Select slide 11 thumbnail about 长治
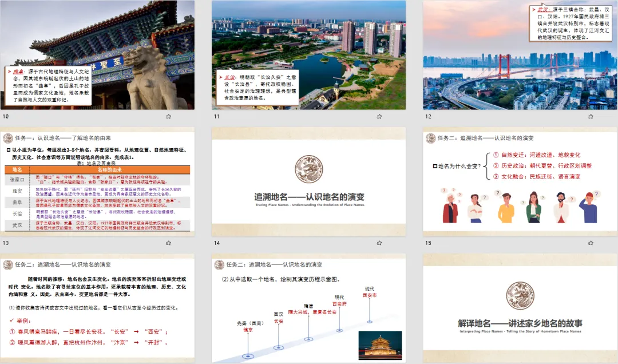Viewport: 618px width, 364px height. [x=308, y=55]
